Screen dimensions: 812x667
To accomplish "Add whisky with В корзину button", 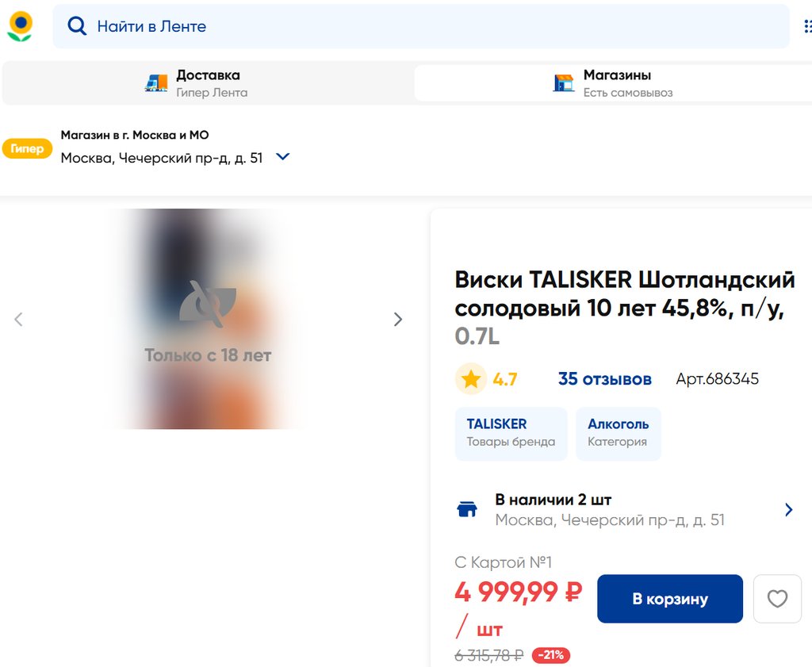I will [669, 599].
